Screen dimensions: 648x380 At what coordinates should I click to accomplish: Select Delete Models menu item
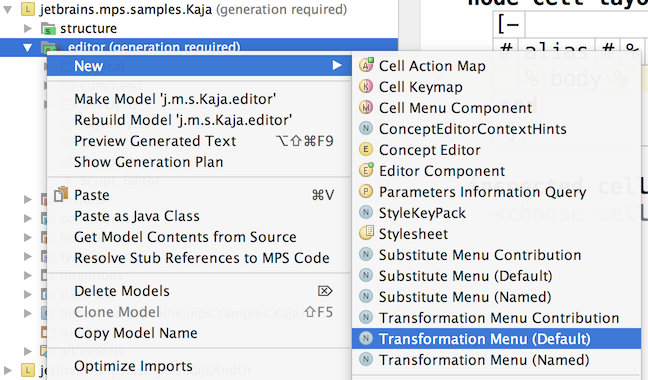(x=199, y=291)
